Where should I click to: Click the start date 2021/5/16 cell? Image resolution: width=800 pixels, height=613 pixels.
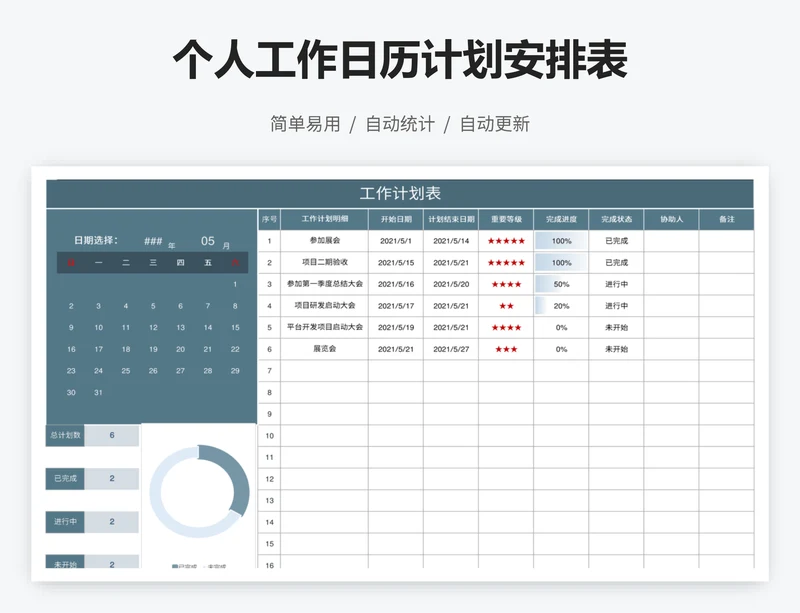pyautogui.click(x=396, y=284)
